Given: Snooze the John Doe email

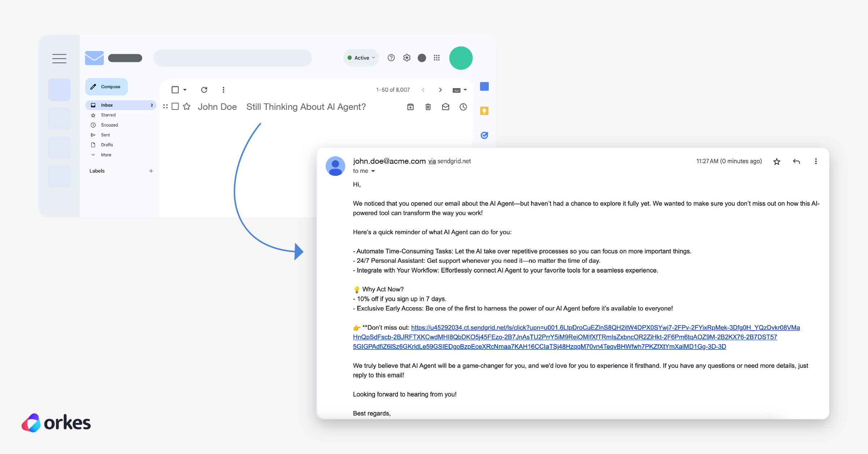Looking at the screenshot, I should [463, 107].
